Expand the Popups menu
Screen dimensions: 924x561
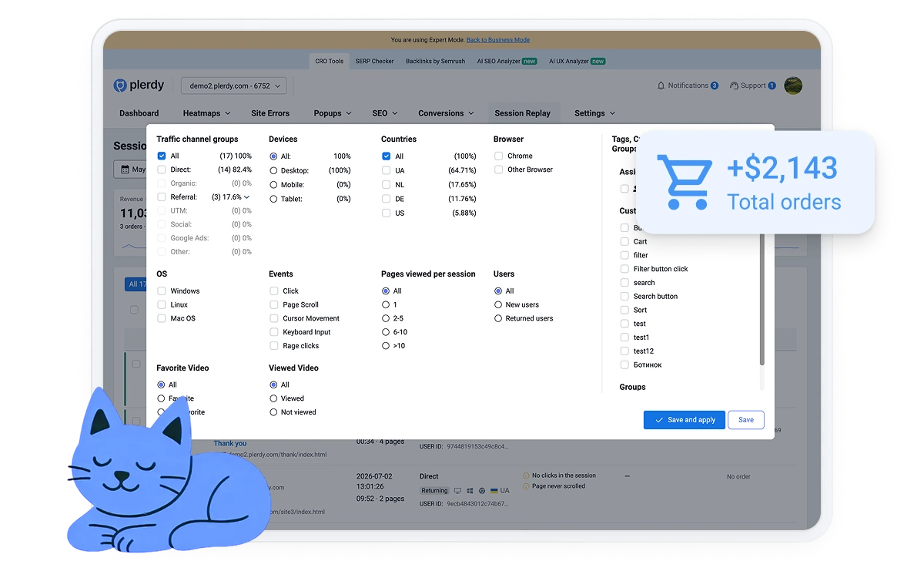pos(333,113)
